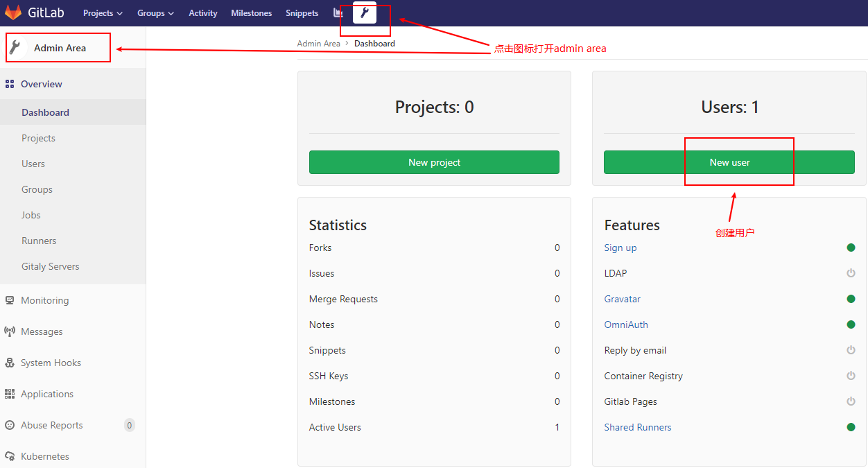
Task: Click power-off icon for LDAP
Action: [851, 273]
